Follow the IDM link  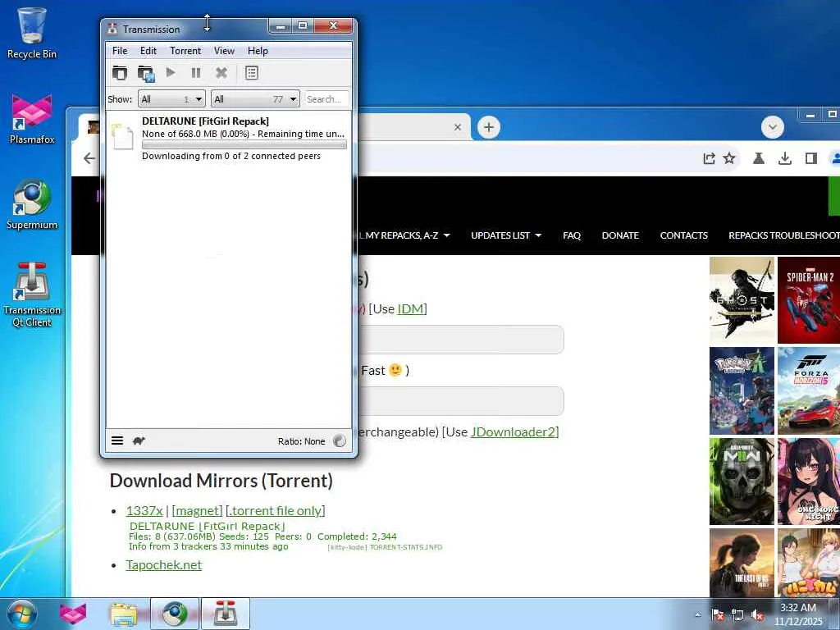(410, 308)
